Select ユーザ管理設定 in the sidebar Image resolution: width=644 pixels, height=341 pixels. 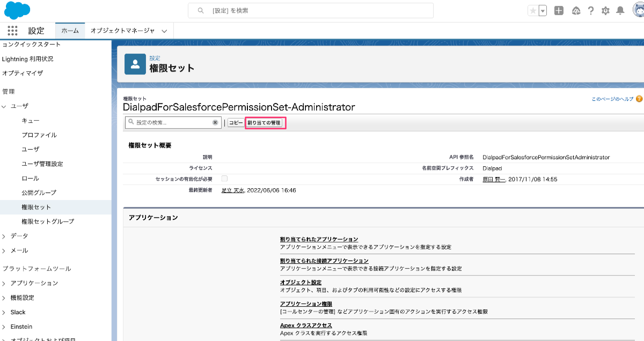[x=42, y=164]
